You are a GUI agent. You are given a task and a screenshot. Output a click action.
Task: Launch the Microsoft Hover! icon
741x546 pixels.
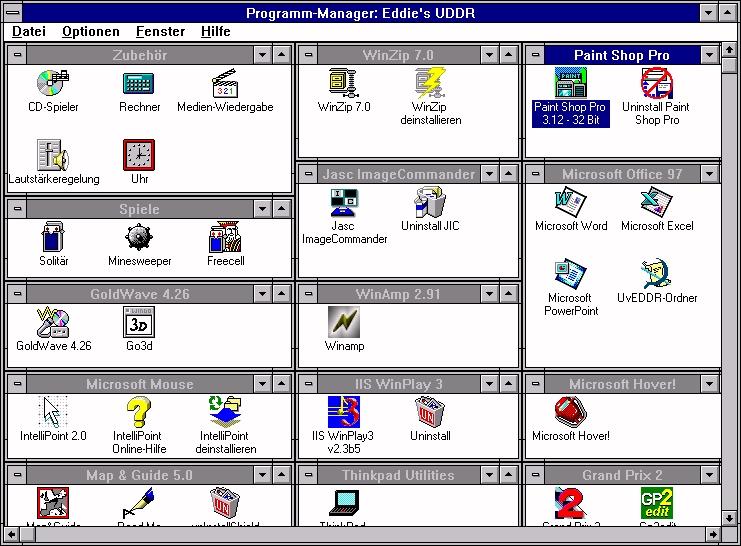pyautogui.click(x=571, y=412)
